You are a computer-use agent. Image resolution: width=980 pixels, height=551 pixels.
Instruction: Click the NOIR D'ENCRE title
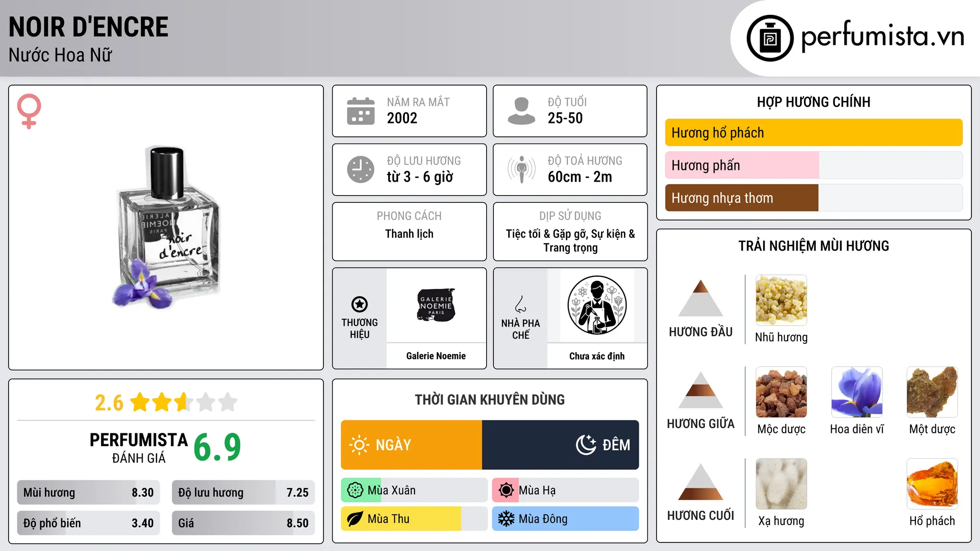point(89,27)
